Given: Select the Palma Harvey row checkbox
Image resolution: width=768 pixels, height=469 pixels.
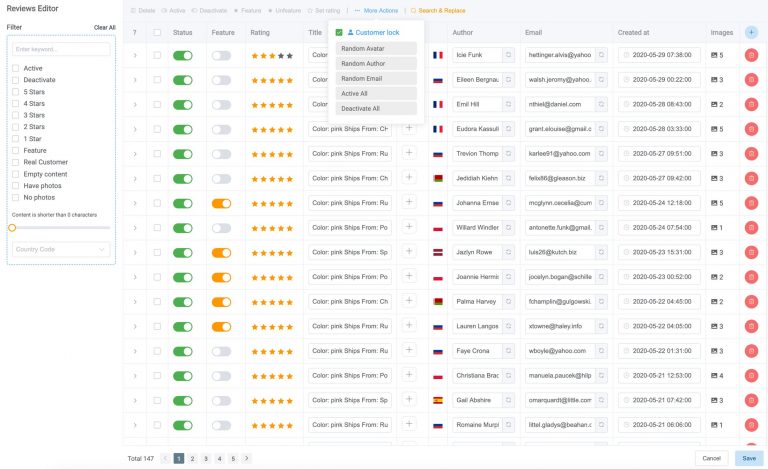Looking at the screenshot, I should coord(157,302).
